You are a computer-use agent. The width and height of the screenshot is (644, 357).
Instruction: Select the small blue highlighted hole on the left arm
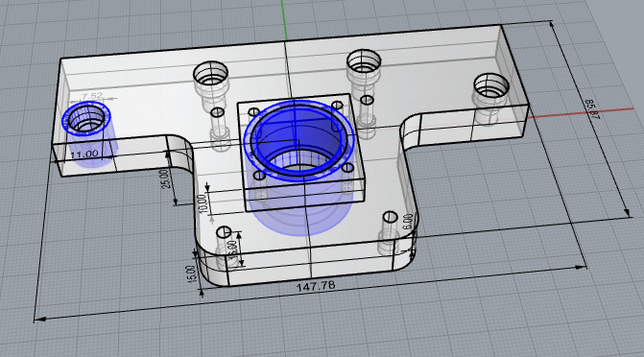[86, 118]
